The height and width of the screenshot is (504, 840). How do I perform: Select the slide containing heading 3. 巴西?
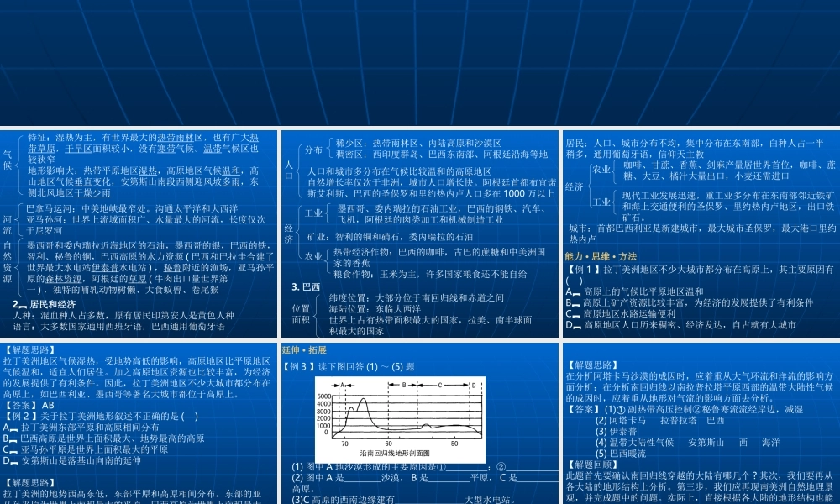click(x=420, y=234)
